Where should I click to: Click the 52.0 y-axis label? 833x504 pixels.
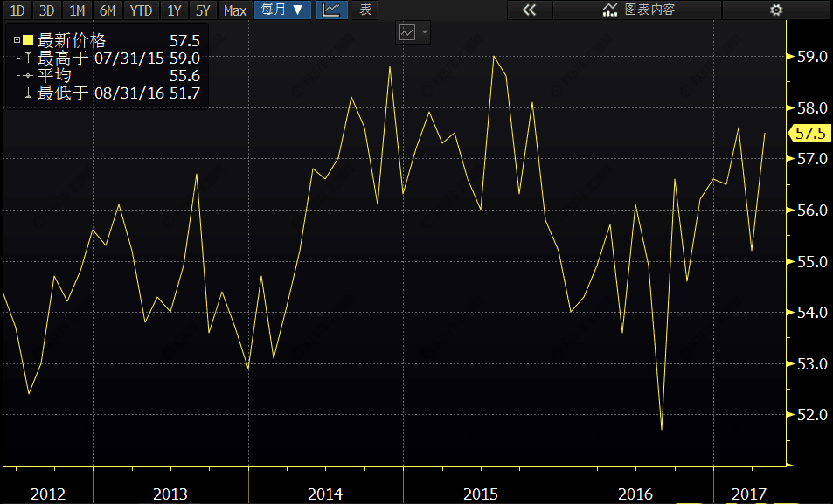point(812,414)
